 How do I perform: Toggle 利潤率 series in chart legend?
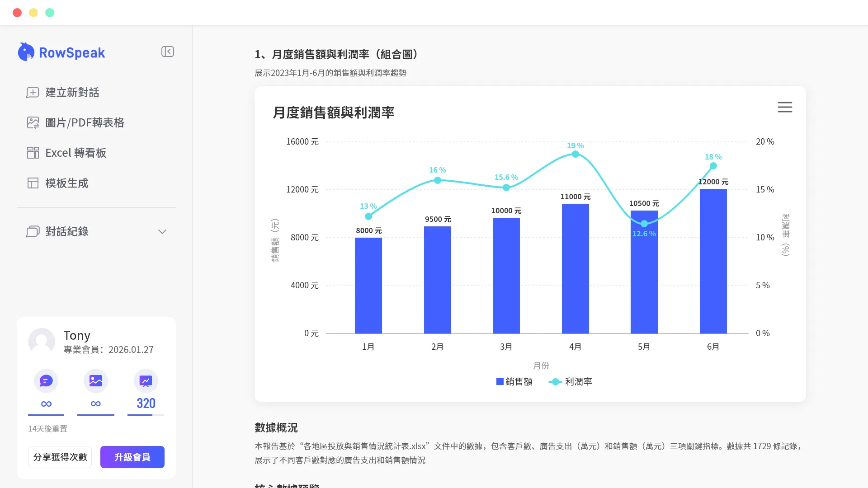click(x=571, y=381)
